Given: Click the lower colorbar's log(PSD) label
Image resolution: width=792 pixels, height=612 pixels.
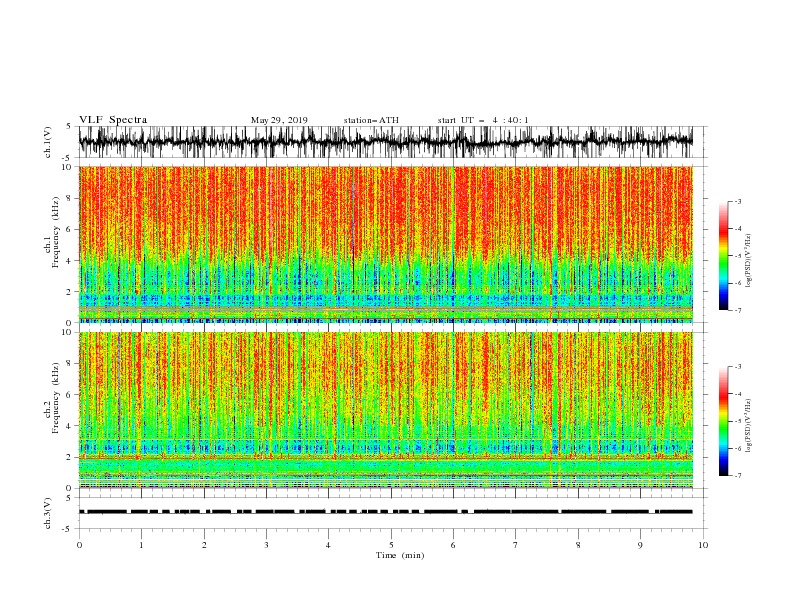Looking at the screenshot, I should pos(749,426).
